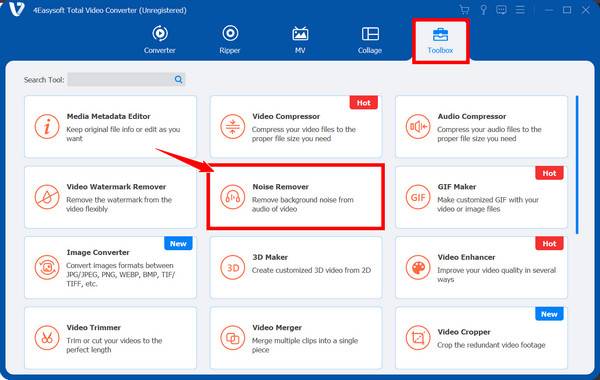Click the magnifier search button
Screen dimensions: 600x380
tap(178, 80)
